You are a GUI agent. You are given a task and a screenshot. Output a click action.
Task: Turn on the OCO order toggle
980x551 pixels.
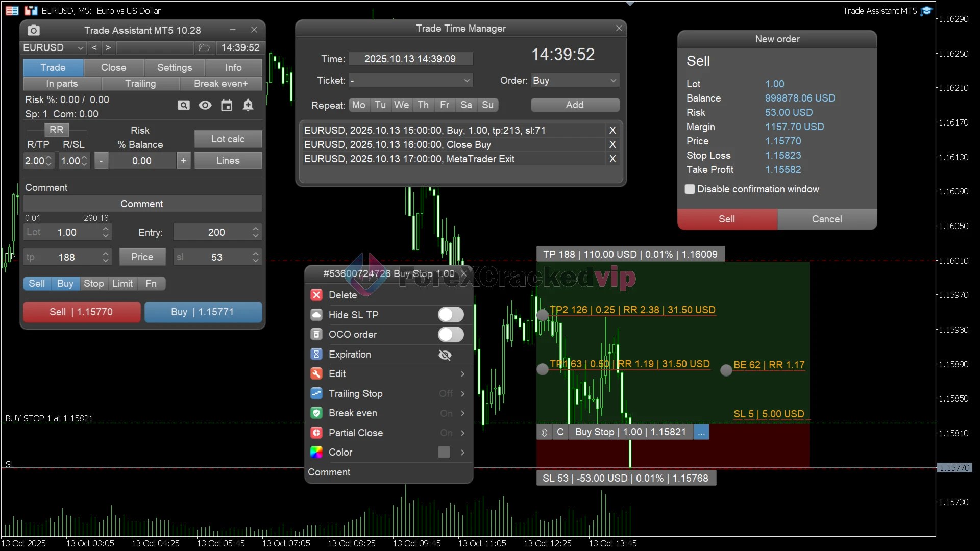[450, 334]
